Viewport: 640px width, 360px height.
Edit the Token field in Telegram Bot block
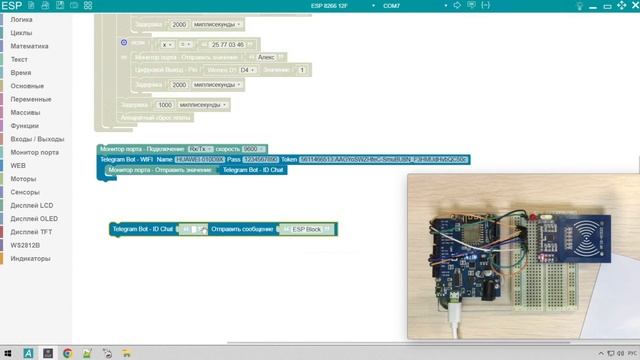tap(383, 160)
